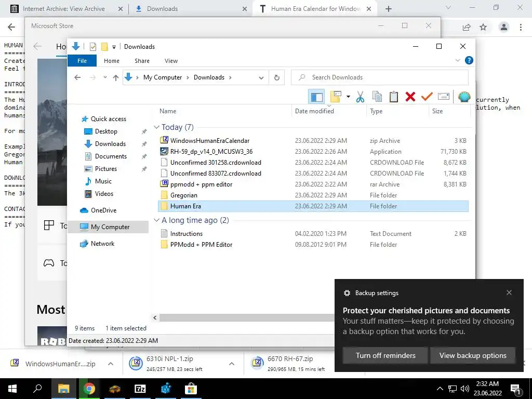The height and width of the screenshot is (399, 532).
Task: Open the View ribbon tab
Action: [171, 61]
